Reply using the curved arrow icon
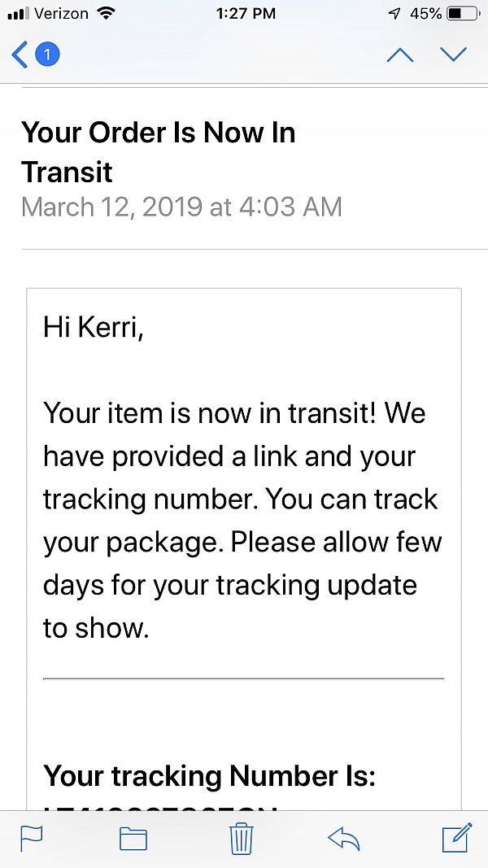488x868 pixels. click(x=343, y=839)
